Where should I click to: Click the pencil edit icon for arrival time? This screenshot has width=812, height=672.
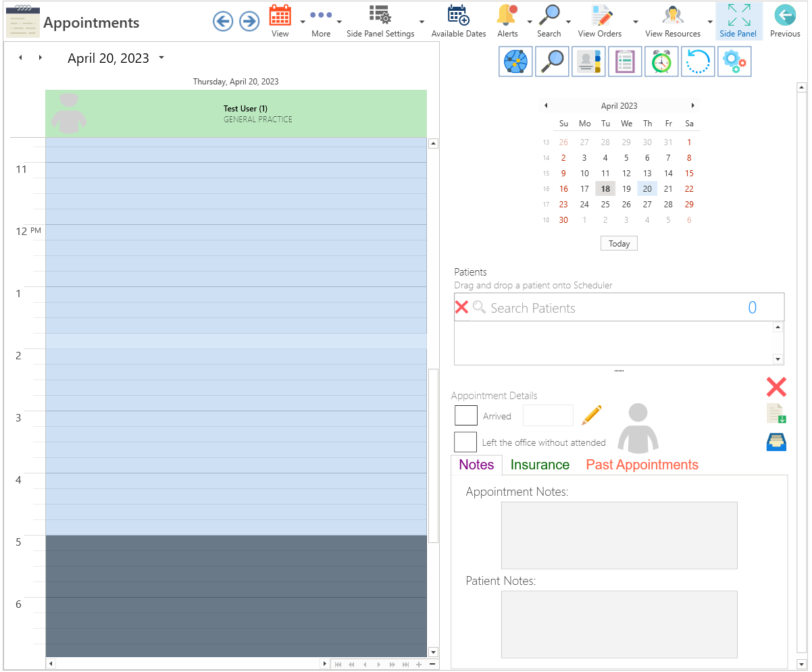(x=591, y=415)
